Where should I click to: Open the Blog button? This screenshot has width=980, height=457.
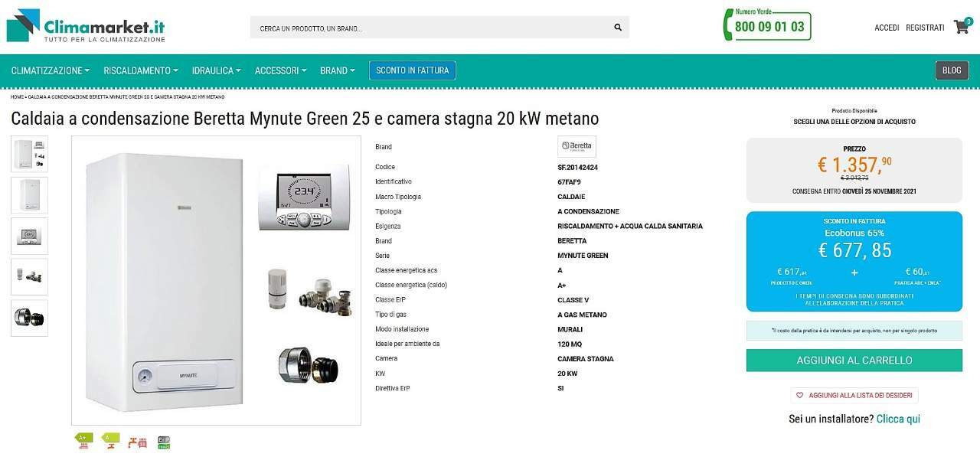click(952, 70)
